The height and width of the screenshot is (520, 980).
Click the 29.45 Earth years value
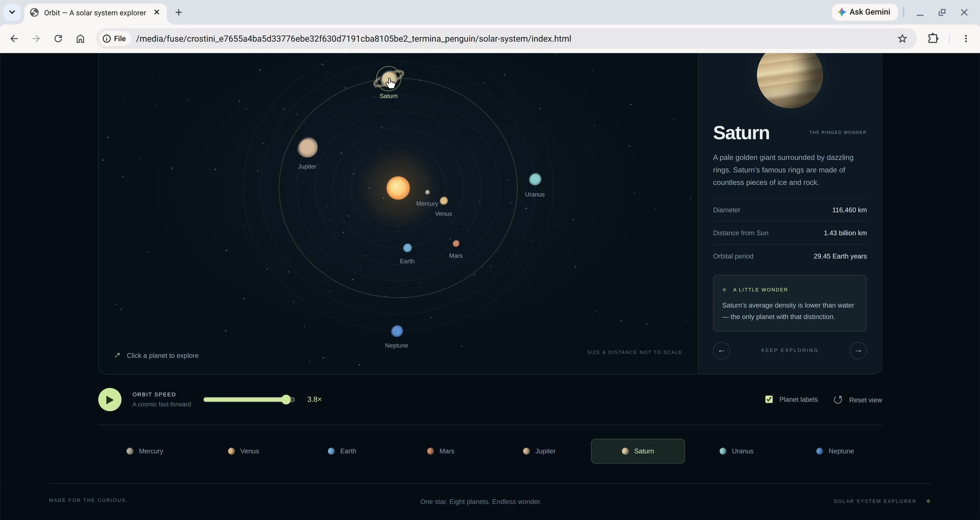tap(840, 256)
